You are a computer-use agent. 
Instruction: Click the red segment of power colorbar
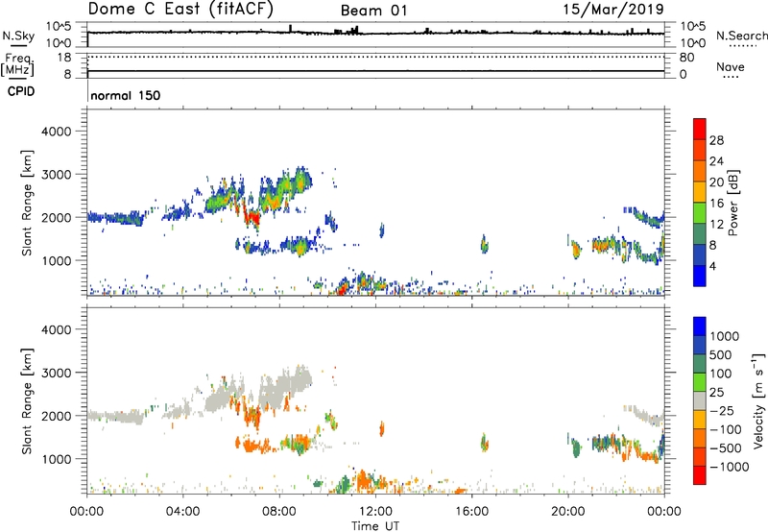click(700, 129)
